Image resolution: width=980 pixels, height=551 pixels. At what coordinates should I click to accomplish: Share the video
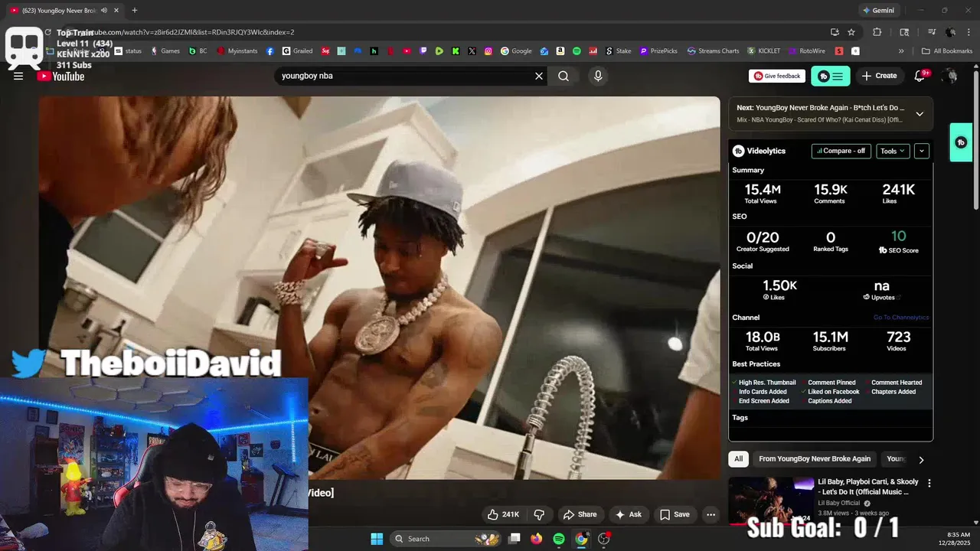click(x=580, y=514)
